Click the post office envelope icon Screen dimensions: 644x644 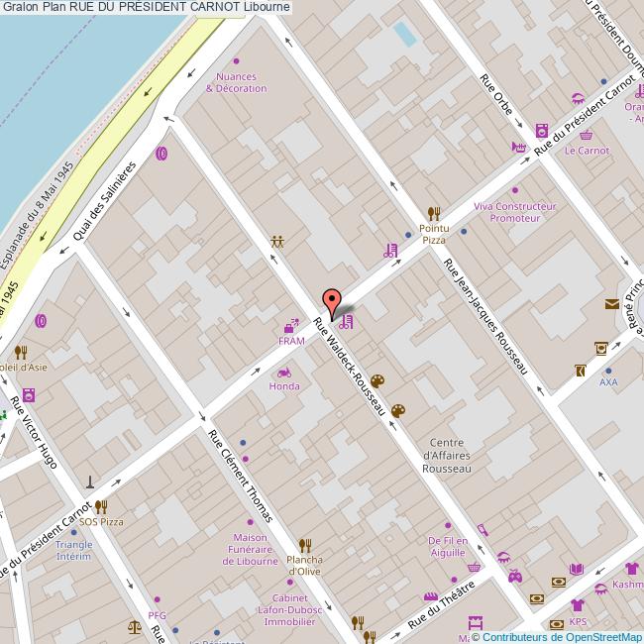point(611,305)
